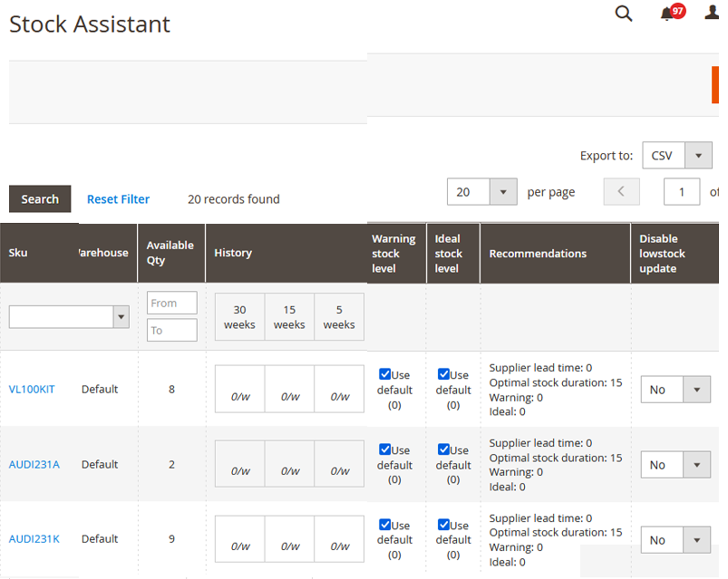Open the AUDI231K product link
The width and height of the screenshot is (728, 579).
click(x=34, y=539)
